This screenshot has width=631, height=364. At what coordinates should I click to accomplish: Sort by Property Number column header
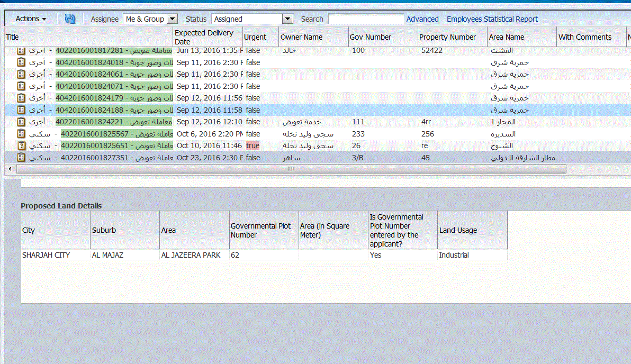[x=453, y=37]
